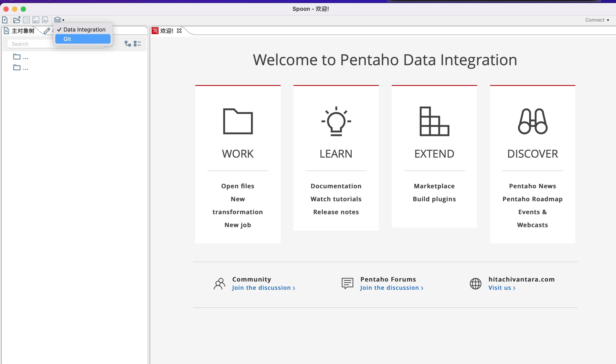Click the Pentaho Forums label
This screenshot has width=616, height=364.
[388, 279]
